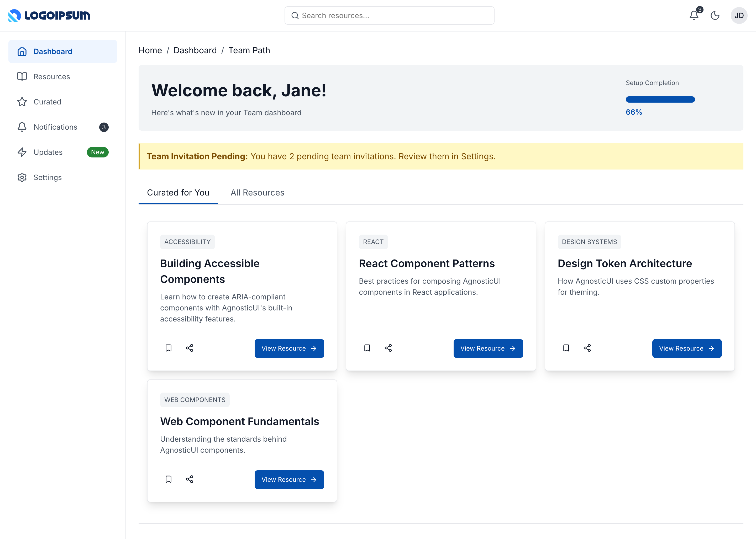Bookmark the React Component Patterns card

click(x=367, y=348)
